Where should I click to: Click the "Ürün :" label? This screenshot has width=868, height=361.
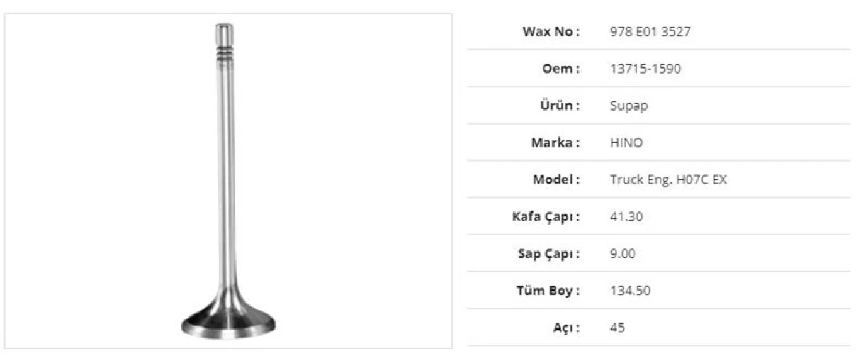558,106
